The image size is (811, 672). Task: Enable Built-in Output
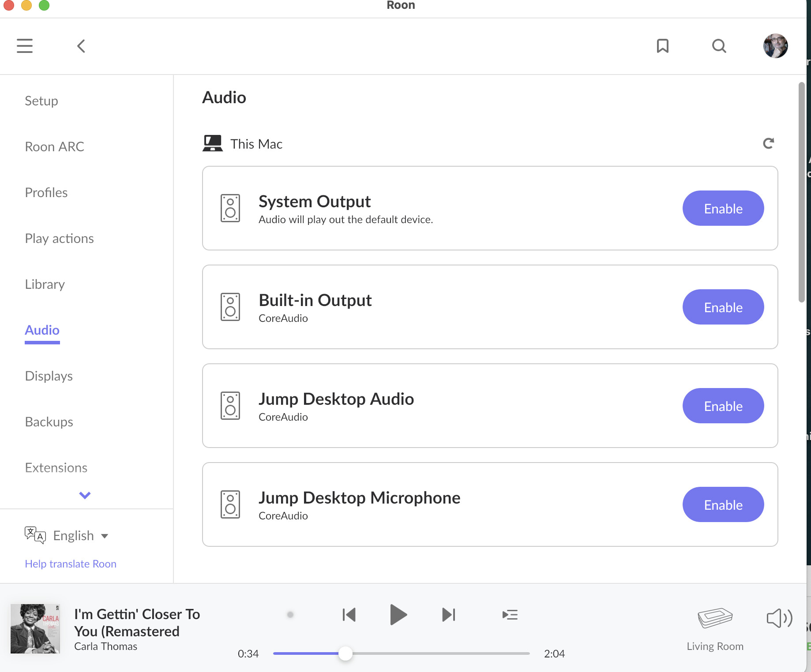coord(723,307)
